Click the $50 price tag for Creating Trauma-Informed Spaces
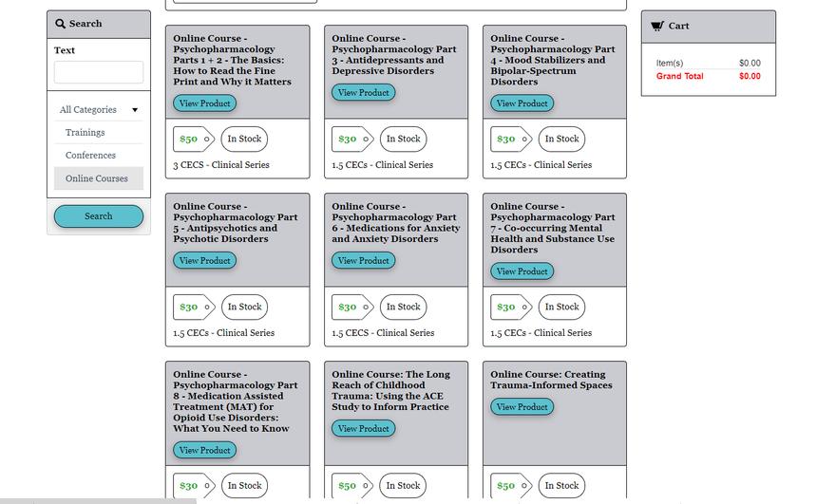This screenshot has height=504, width=816. pos(511,485)
